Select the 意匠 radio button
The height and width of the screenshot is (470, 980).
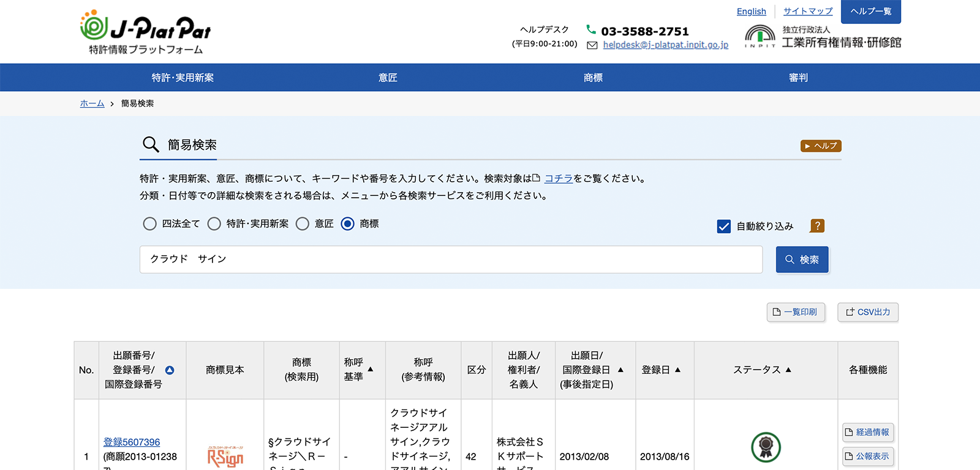pos(302,224)
